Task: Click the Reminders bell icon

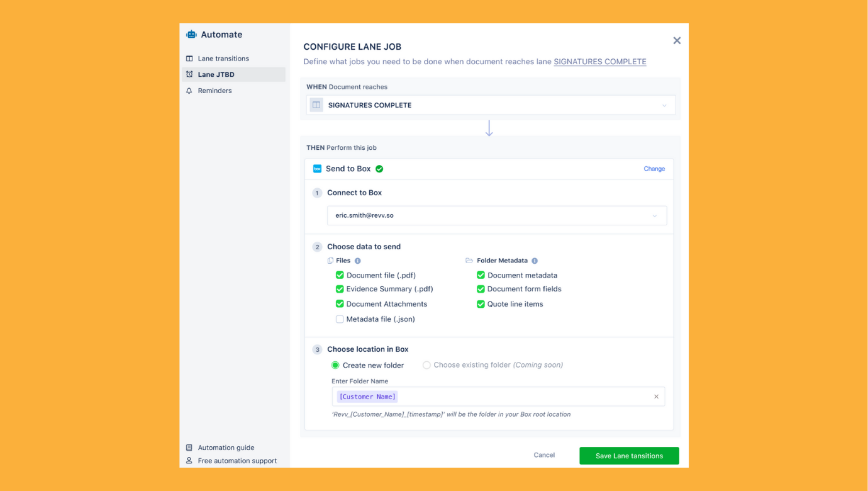Action: 189,90
